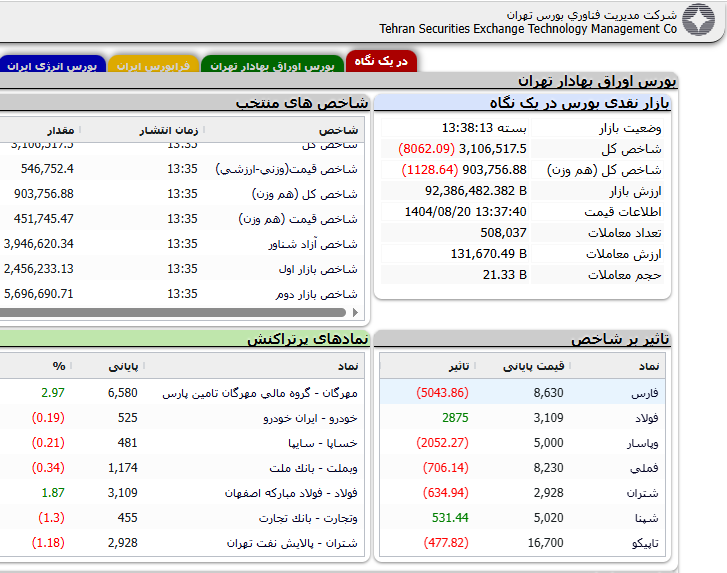Click the شاخص های منتخب panel title
Image resolution: width=727 pixels, height=573 pixels.
click(302, 102)
